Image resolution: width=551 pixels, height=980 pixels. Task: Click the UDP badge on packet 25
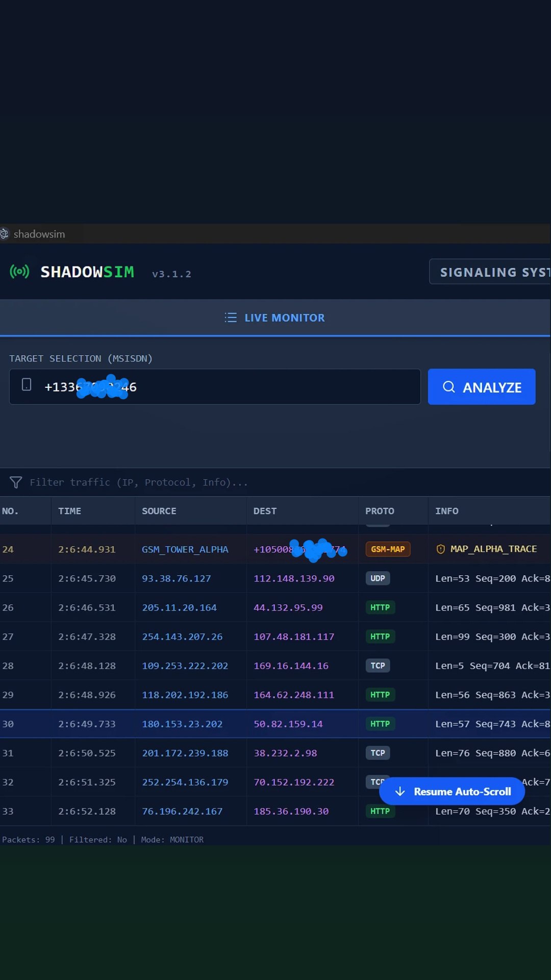click(378, 578)
